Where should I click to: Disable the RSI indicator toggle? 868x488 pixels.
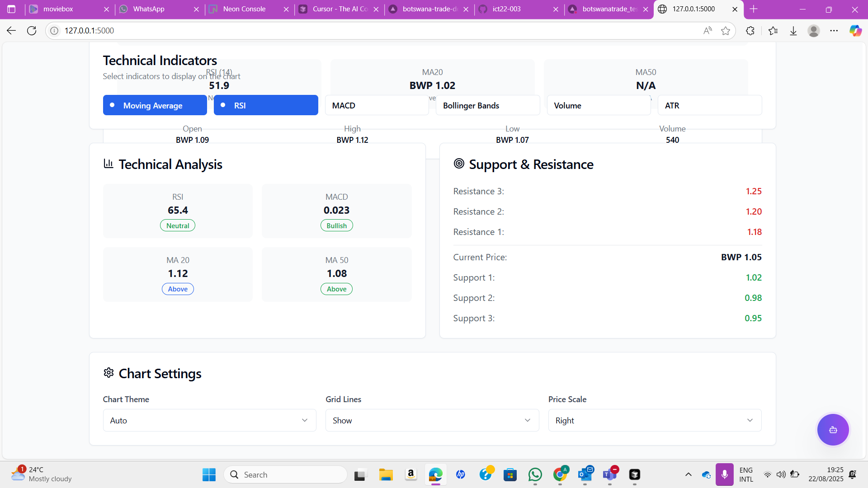click(x=266, y=105)
